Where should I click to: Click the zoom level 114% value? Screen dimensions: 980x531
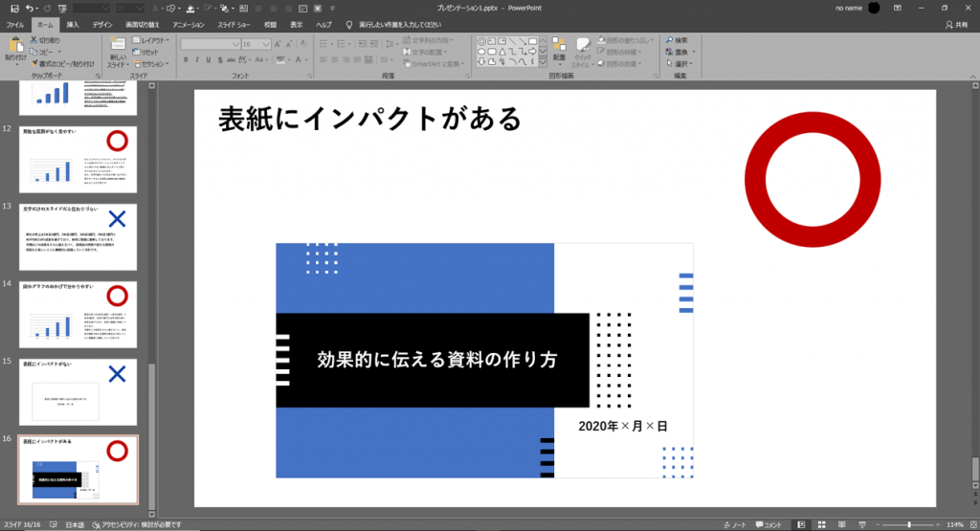(x=955, y=524)
